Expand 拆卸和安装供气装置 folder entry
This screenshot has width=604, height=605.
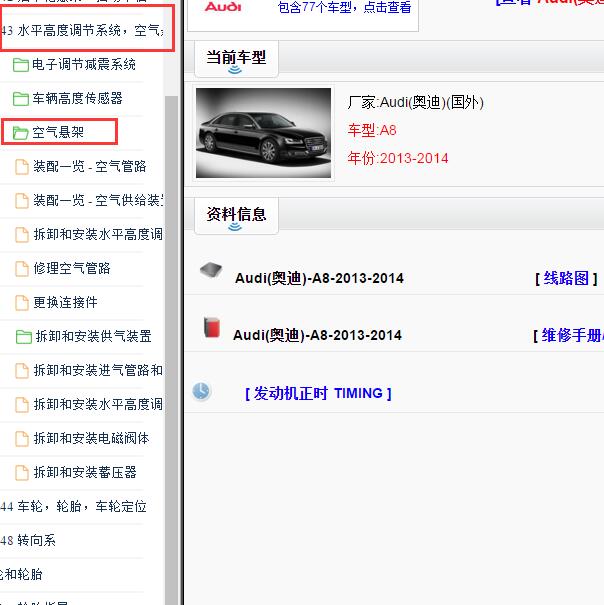coord(93,336)
